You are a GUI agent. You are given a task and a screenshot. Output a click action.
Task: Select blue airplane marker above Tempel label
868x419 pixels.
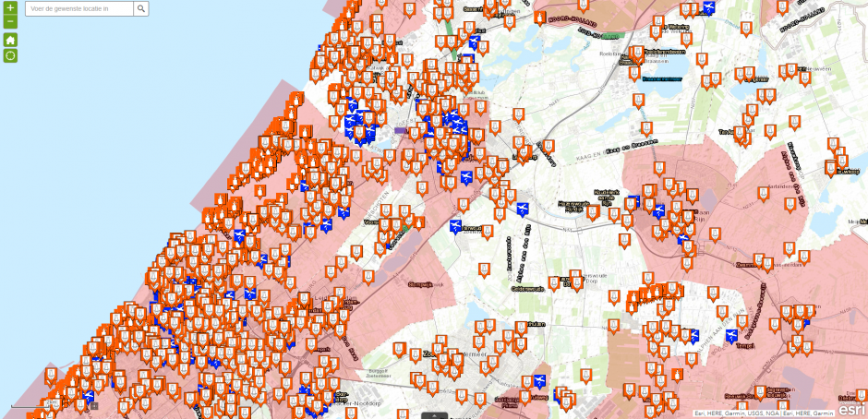tap(731, 336)
